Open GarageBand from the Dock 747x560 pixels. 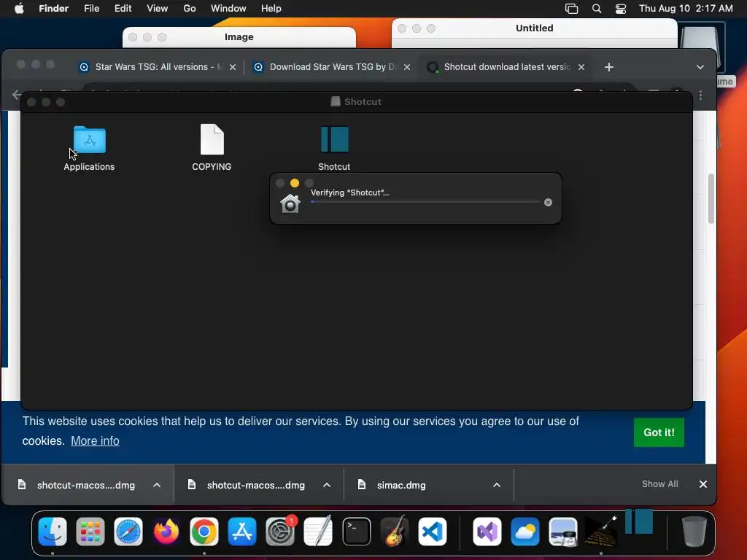(x=395, y=531)
